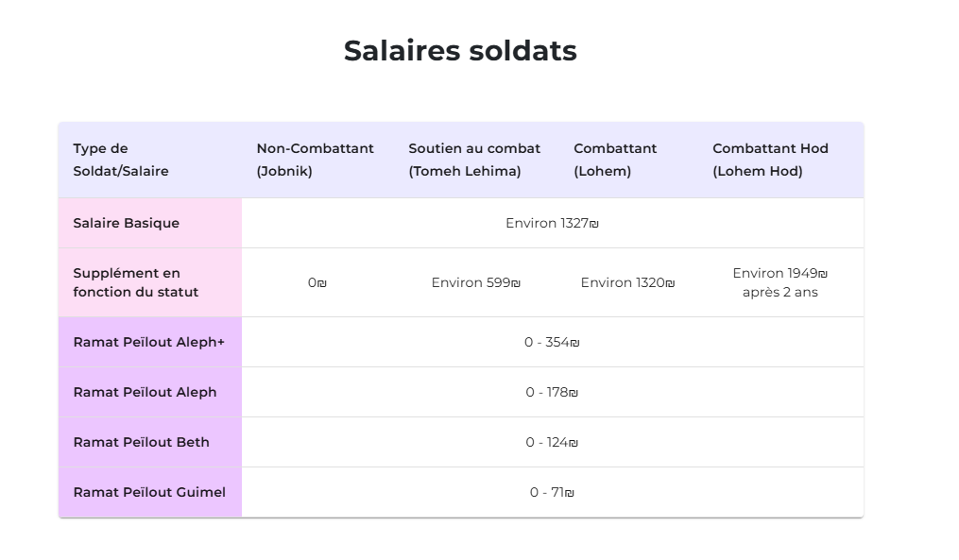Click the Environ 1949₪ après 2 ans cell

click(x=780, y=282)
